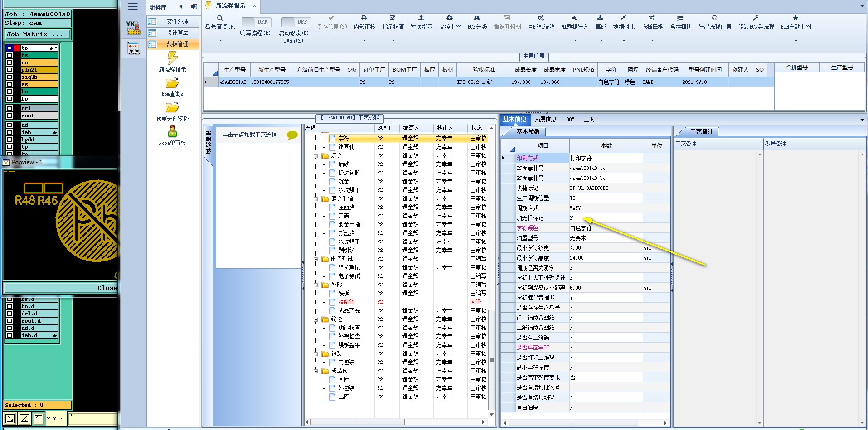
Task: Open ECN自动上网 dropdown arrow
Action: point(796,41)
